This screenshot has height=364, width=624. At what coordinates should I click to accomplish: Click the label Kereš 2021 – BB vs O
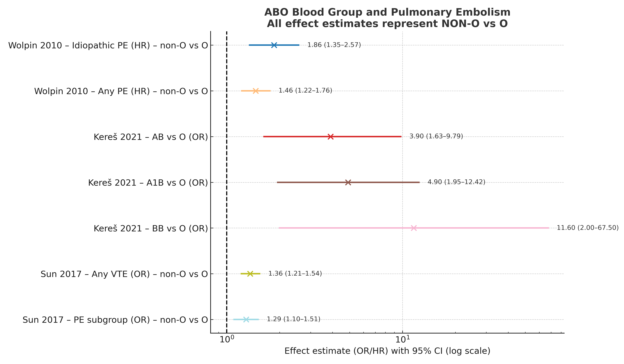[151, 228]
